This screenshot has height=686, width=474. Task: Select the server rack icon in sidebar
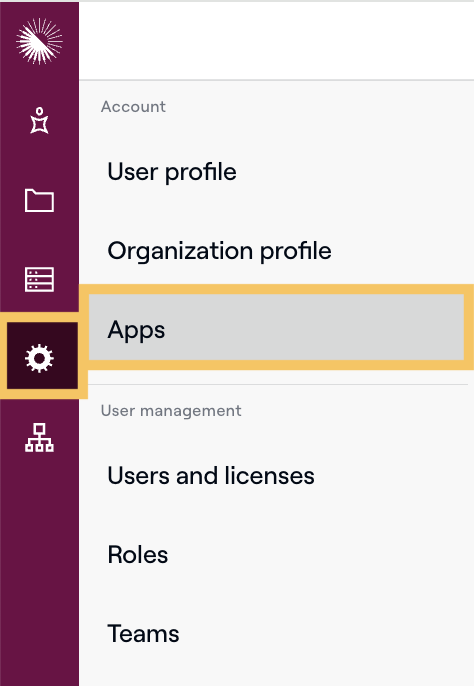[39, 279]
